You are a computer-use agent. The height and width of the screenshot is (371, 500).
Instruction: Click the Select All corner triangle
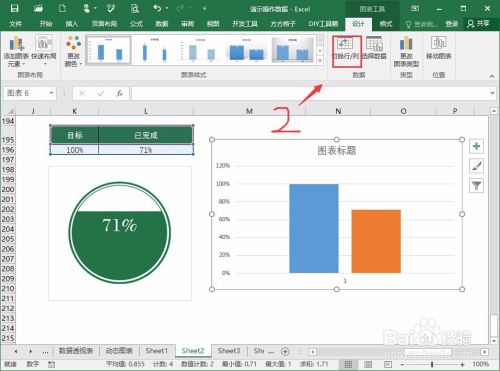(10, 111)
